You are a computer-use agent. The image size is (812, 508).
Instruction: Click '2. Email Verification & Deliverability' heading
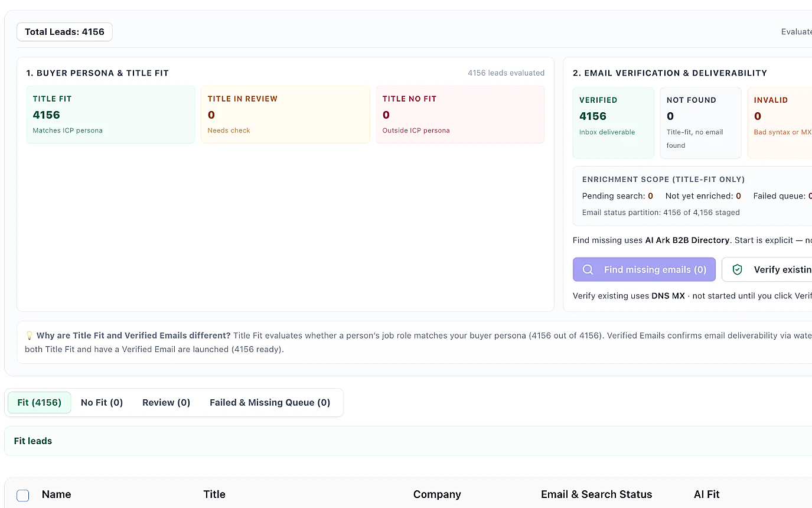pyautogui.click(x=670, y=73)
